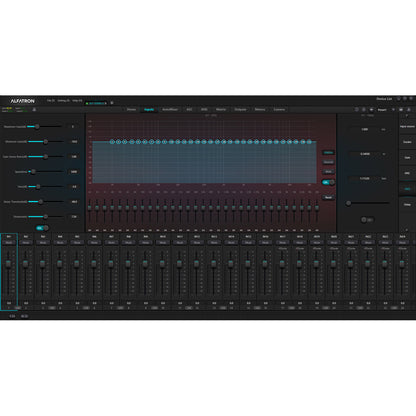Image resolution: width=416 pixels, height=416 pixels.
Task: Mute channel IN1
Action: tap(9, 243)
